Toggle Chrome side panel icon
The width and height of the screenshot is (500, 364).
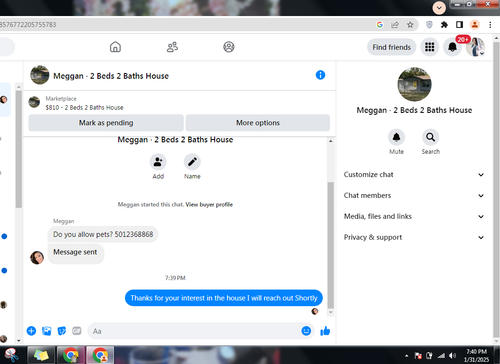460,25
